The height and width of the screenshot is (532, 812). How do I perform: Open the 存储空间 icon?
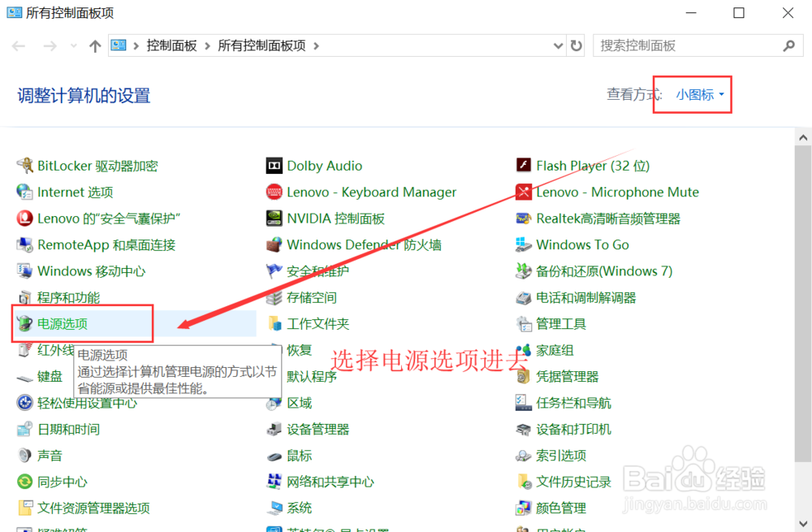click(274, 297)
